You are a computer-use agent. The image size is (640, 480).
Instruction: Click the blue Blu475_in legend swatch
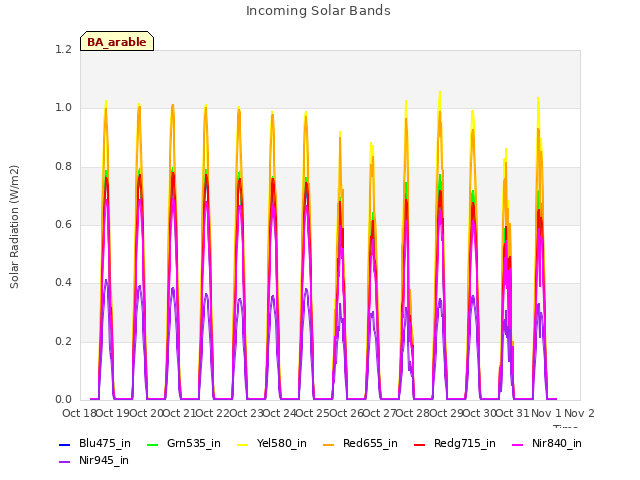(64, 445)
